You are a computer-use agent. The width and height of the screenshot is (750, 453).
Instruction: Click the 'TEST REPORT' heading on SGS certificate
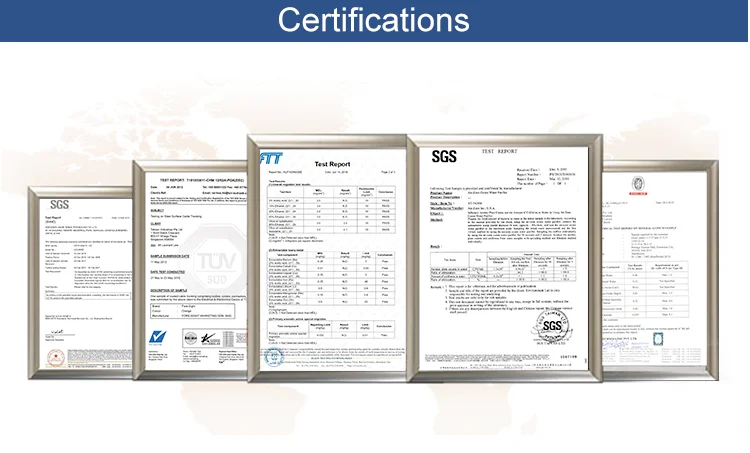[x=499, y=151]
